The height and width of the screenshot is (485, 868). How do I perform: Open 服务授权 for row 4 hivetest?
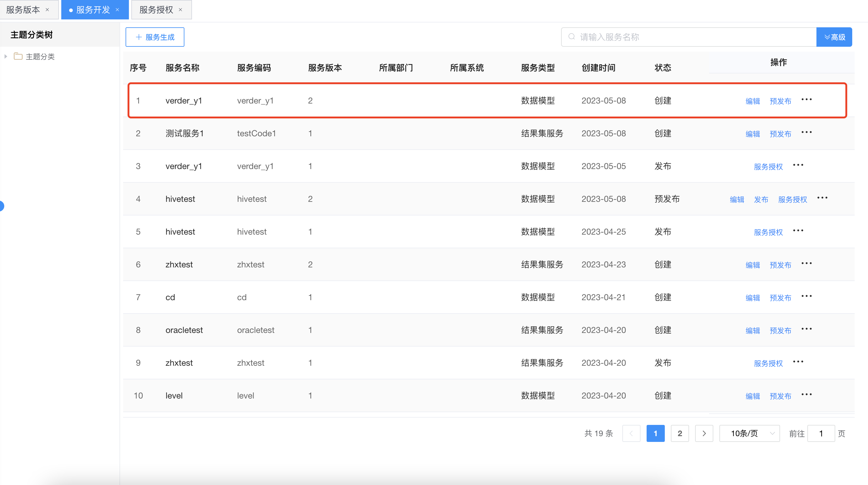pos(792,199)
